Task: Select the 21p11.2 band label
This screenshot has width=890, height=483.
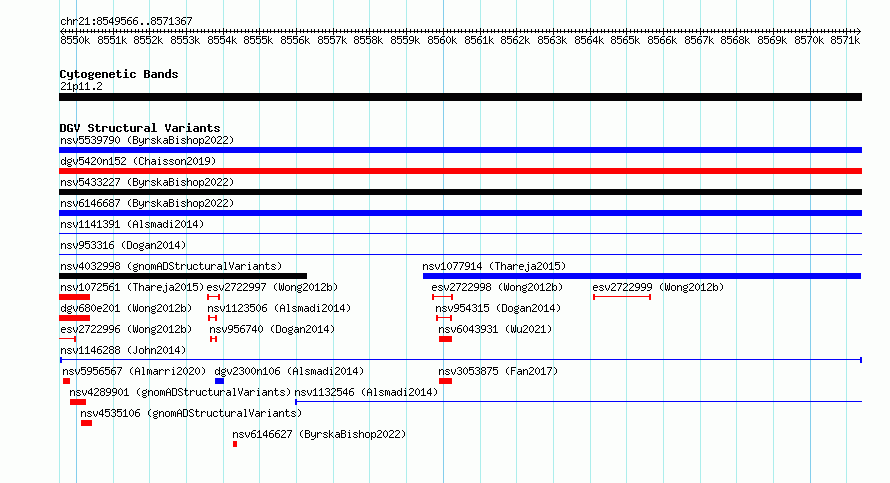Action: click(x=81, y=86)
